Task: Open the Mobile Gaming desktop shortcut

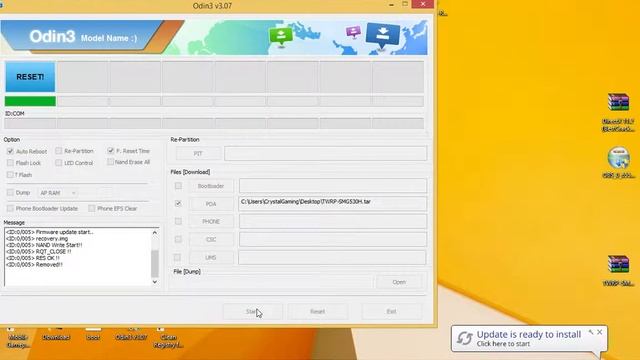Action: [18, 338]
